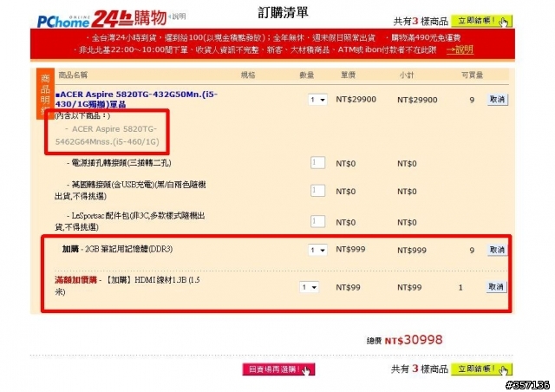Click the 回賣場再選購 button
555x392 pixels.
click(x=278, y=369)
